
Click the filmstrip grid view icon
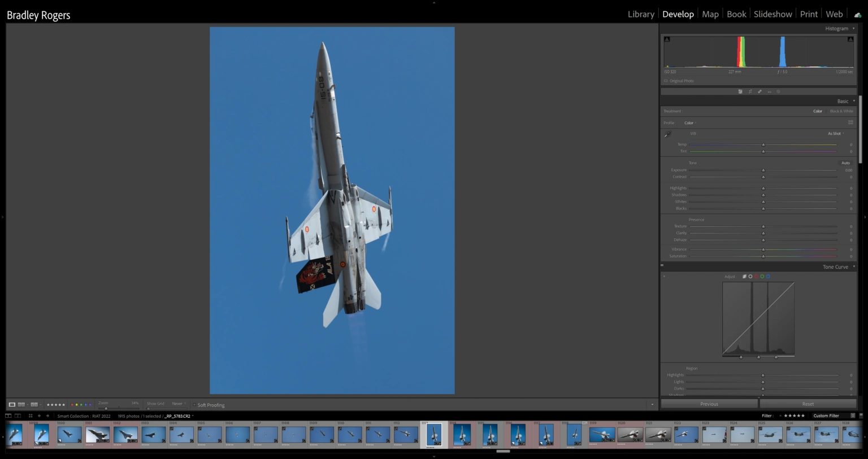[31, 416]
